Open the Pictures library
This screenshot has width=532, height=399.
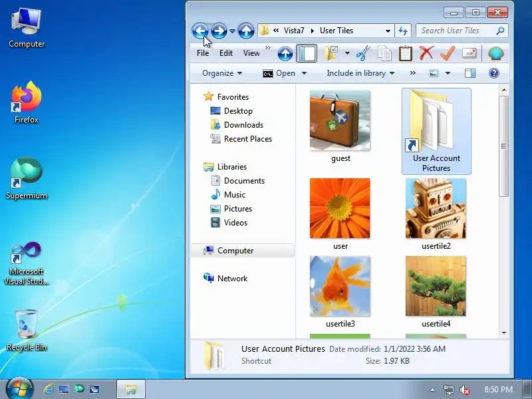pyautogui.click(x=231, y=209)
